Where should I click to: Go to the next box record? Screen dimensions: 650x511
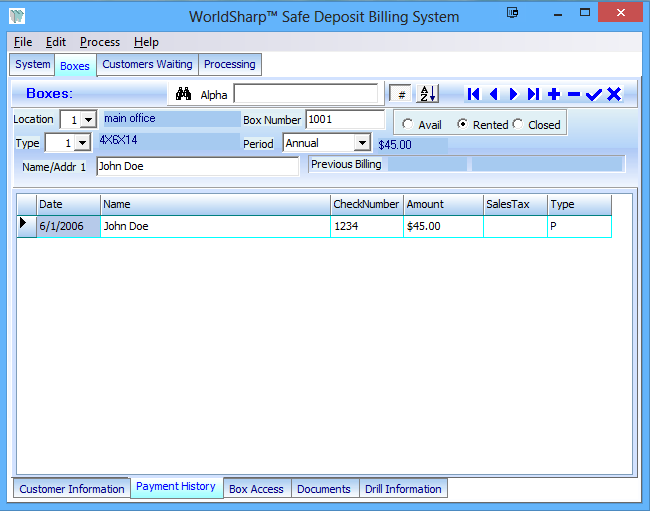(x=513, y=94)
